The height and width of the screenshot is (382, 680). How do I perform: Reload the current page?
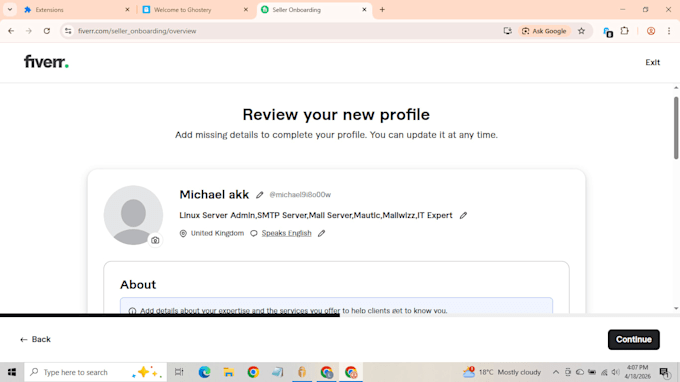click(x=47, y=31)
